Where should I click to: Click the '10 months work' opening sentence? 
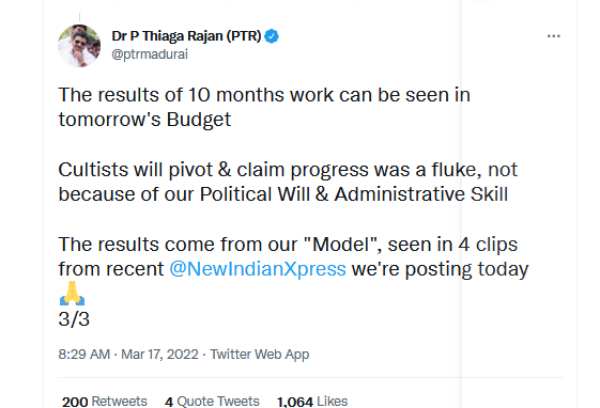(x=264, y=95)
